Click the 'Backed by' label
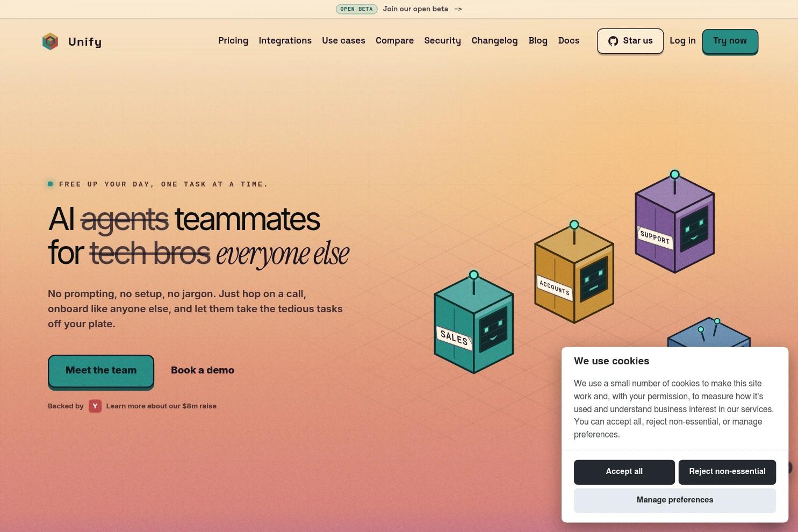 coord(66,406)
